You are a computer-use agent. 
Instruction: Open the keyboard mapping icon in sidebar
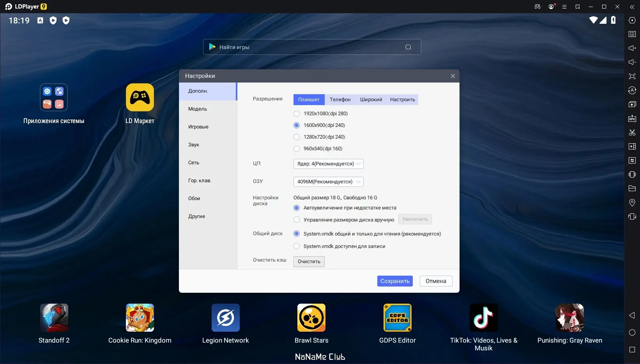click(632, 34)
